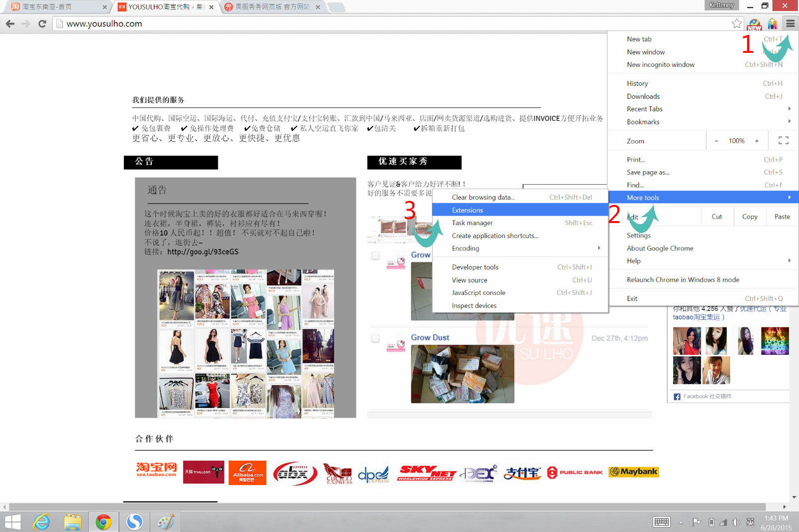Screen dimensions: 799x532
Task: Open the goo.gl/93ceGS link
Action: pyautogui.click(x=203, y=252)
